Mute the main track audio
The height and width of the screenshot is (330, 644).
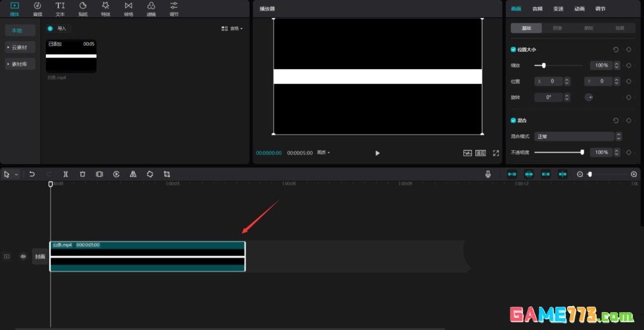tap(23, 257)
